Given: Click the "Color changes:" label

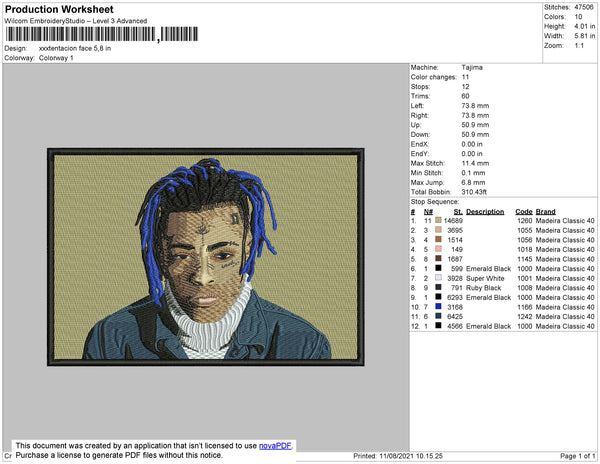Looking at the screenshot, I should pos(434,77).
